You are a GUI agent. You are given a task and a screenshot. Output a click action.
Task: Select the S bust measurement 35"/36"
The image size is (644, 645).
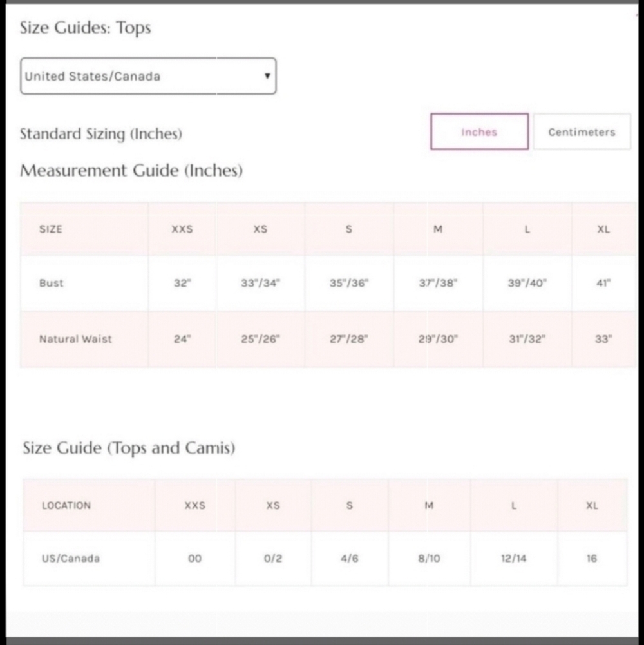[349, 283]
